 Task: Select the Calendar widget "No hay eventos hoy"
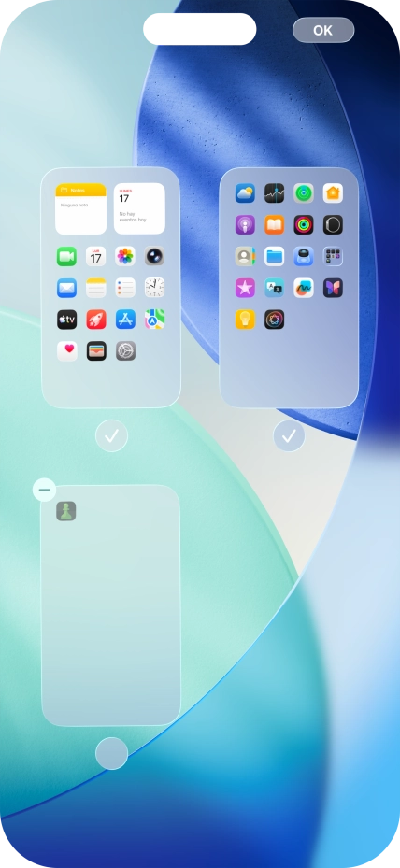click(139, 208)
